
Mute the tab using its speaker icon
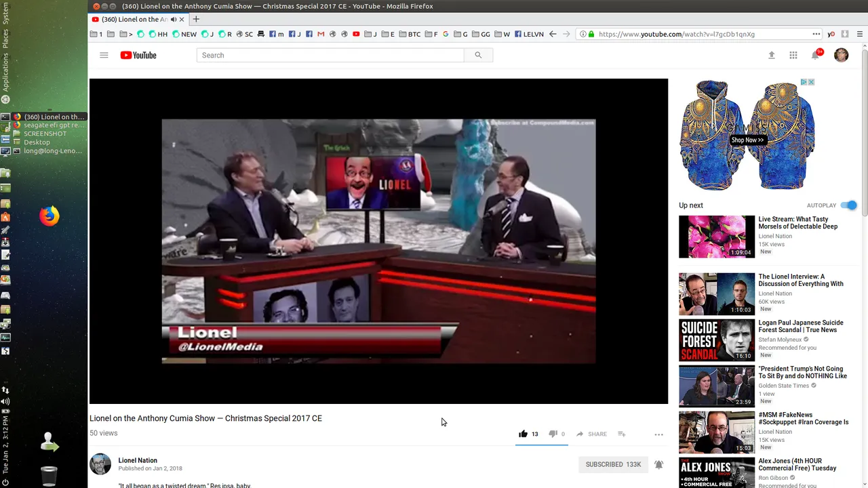pyautogui.click(x=174, y=20)
